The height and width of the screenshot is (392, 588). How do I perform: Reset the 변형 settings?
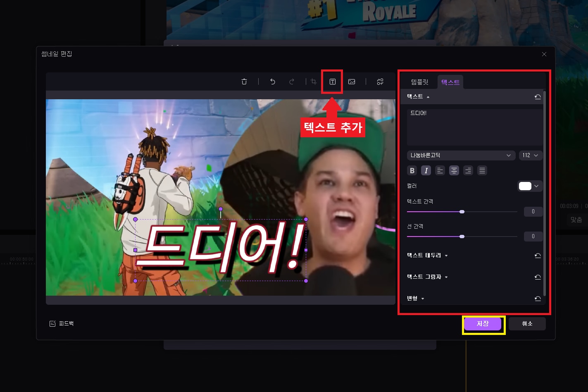(538, 299)
